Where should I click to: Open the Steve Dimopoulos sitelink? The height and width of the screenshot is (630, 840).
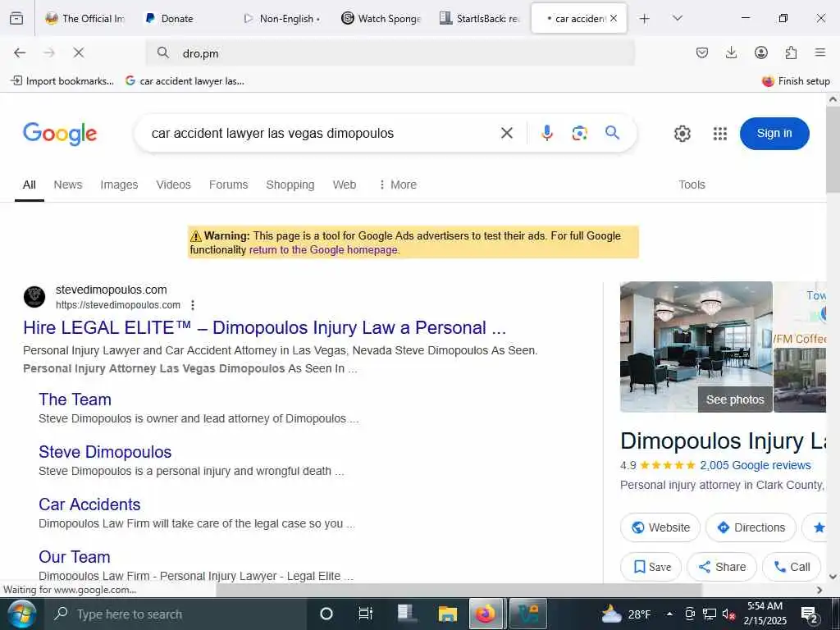(105, 452)
